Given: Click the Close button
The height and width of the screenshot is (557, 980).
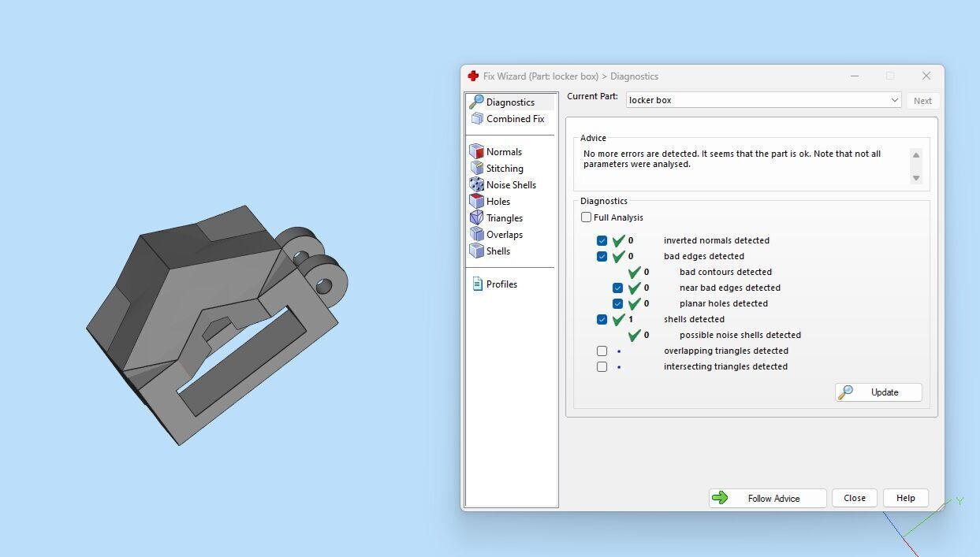Looking at the screenshot, I should coord(855,498).
